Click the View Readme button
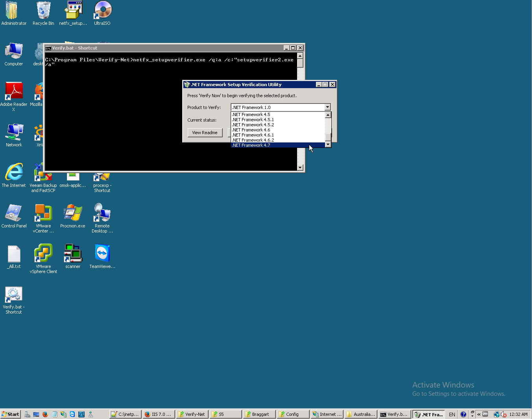532x419 pixels. 205,133
